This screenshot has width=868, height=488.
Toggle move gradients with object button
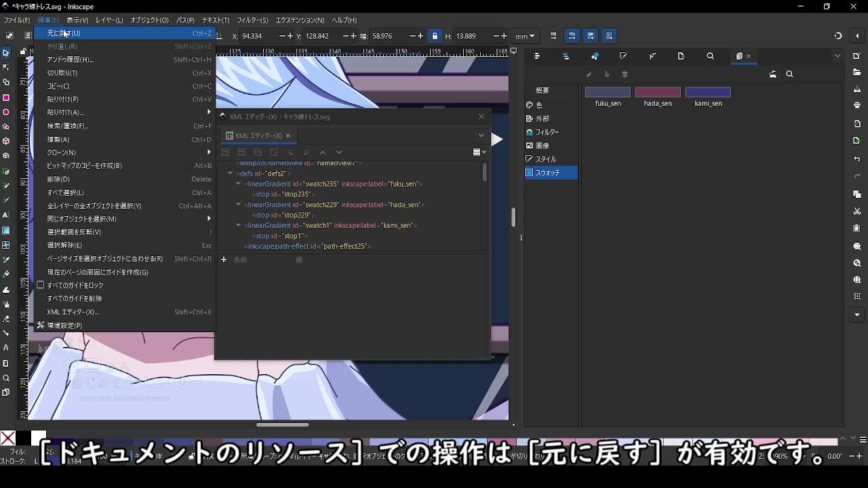[591, 36]
